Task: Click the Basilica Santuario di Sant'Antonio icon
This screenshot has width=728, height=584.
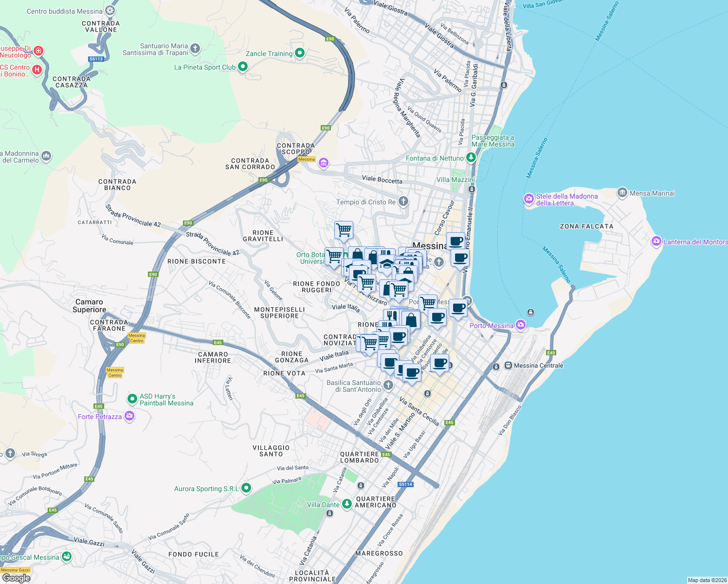Action: coord(388,385)
